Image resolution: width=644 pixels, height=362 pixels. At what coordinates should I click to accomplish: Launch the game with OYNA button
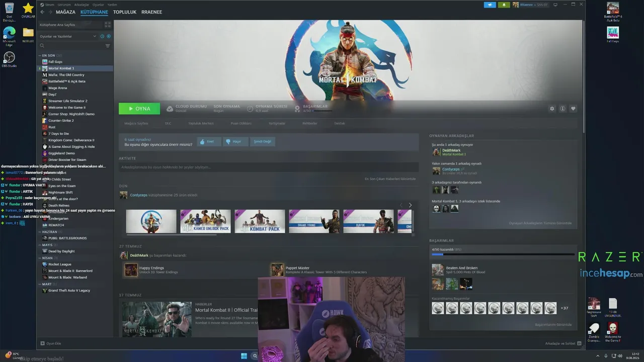139,109
